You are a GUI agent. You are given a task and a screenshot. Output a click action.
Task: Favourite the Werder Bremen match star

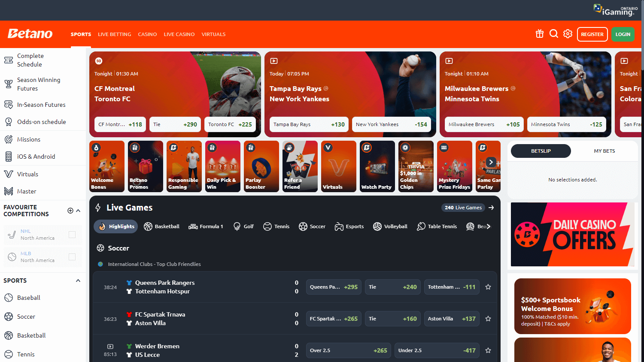pos(488,350)
